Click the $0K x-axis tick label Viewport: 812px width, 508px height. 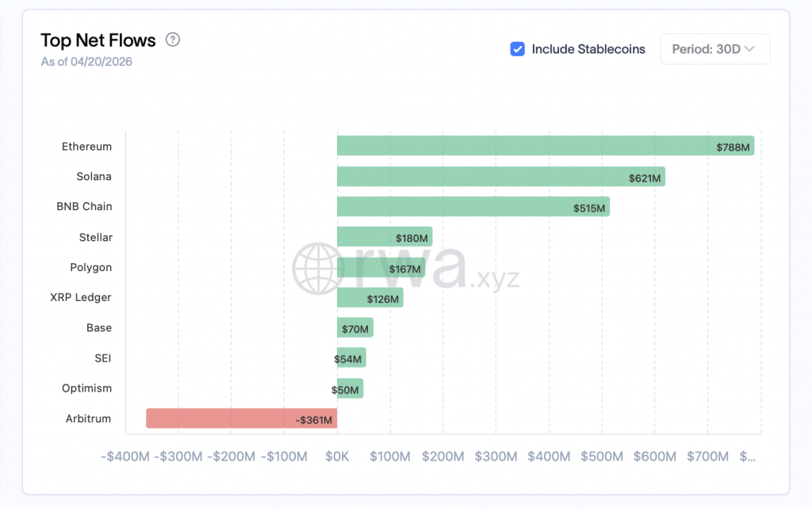(337, 456)
